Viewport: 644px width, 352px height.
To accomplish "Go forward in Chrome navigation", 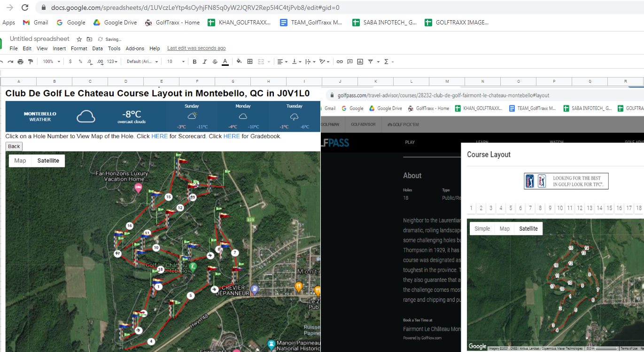I will (x=9, y=8).
